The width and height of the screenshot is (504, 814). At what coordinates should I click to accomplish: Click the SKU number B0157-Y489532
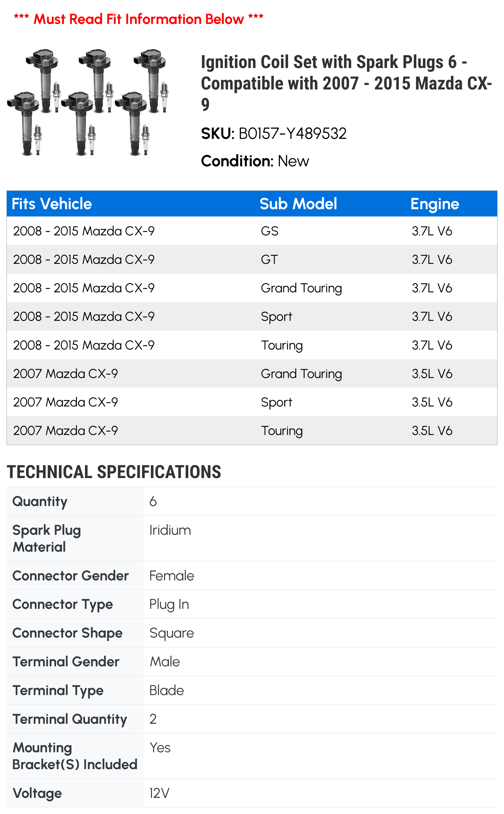(x=293, y=134)
